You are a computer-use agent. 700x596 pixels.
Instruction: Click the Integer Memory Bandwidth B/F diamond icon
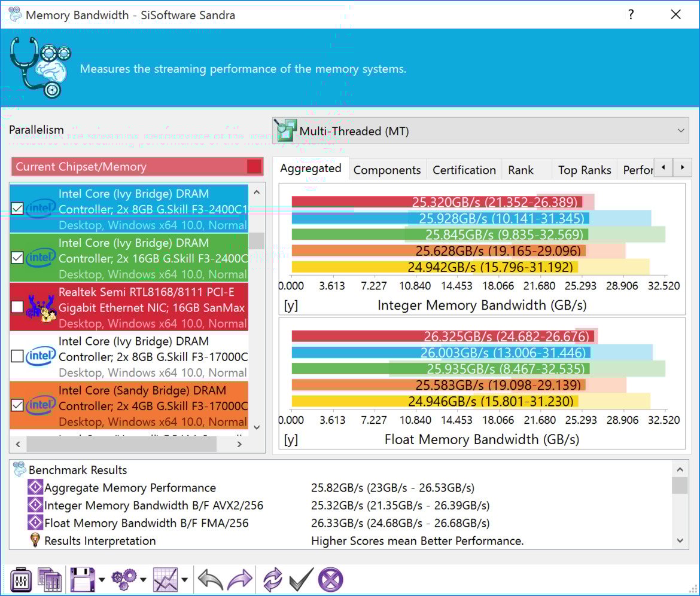pyautogui.click(x=35, y=505)
